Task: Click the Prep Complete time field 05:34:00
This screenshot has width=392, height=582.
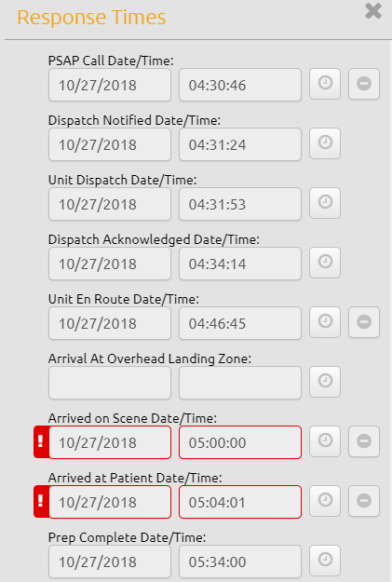Action: click(240, 562)
